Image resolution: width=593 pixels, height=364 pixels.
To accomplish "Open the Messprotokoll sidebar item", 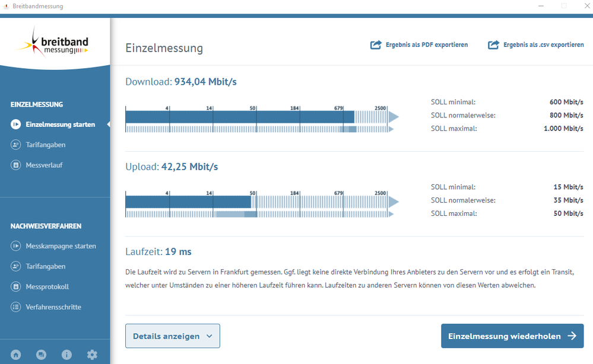I will pos(47,287).
